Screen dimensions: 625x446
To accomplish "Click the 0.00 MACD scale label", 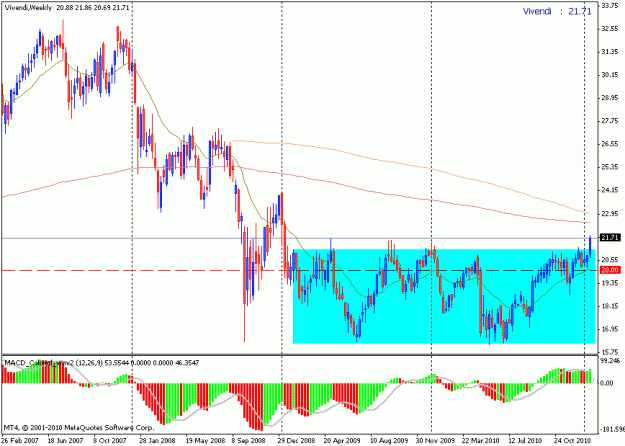I will coord(607,383).
